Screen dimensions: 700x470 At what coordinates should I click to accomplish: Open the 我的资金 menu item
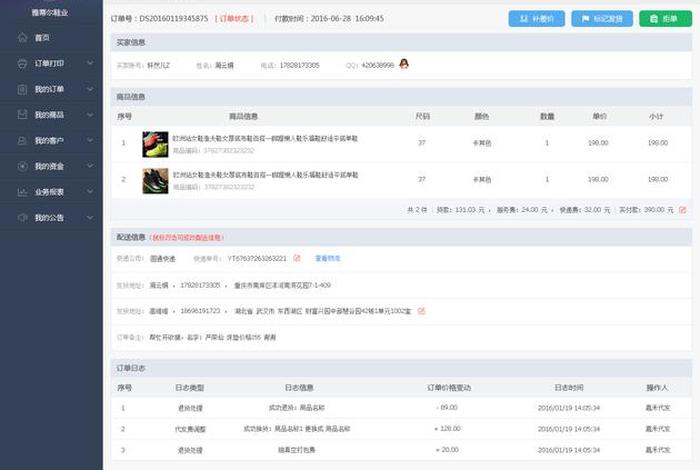[x=49, y=166]
